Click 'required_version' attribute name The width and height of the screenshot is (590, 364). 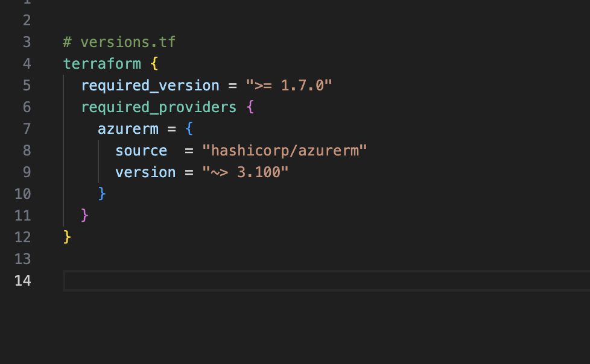tap(150, 86)
